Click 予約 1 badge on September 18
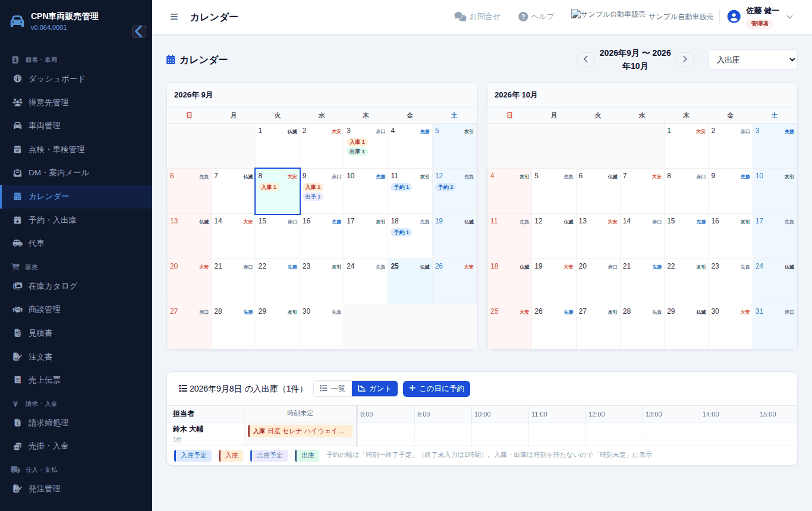 [401, 232]
